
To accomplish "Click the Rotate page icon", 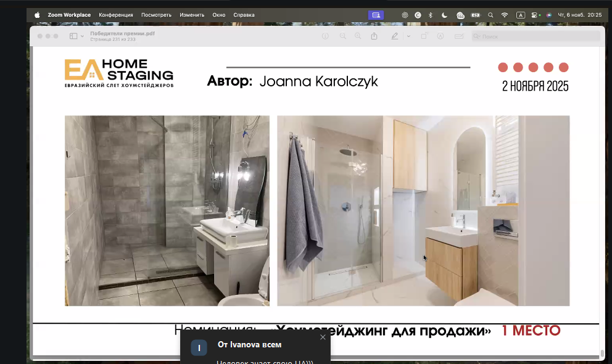I will pos(424,36).
